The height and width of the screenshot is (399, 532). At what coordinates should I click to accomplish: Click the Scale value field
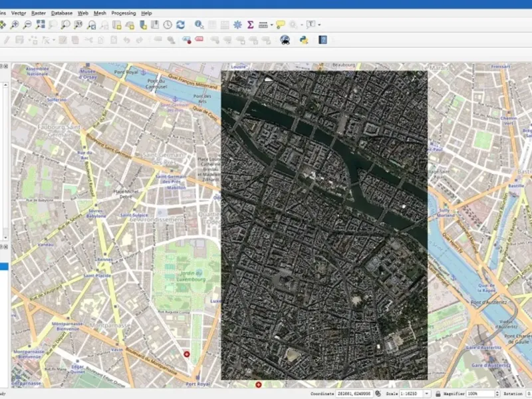[412, 394]
